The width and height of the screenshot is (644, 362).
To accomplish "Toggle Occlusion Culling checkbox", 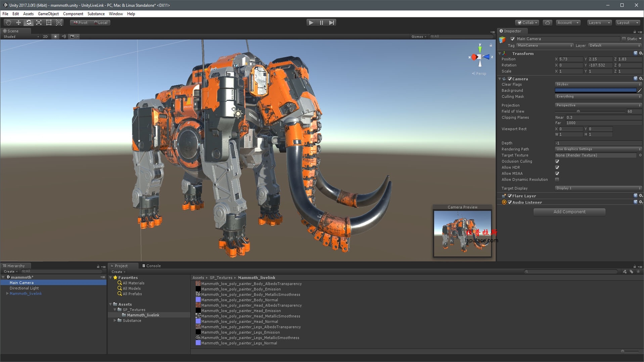I will coord(557,162).
